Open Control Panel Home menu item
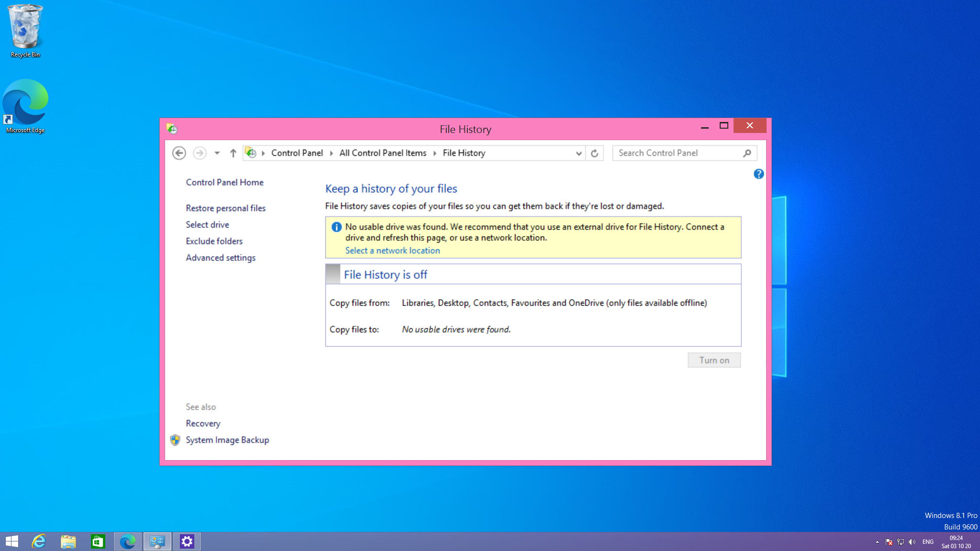The width and height of the screenshot is (980, 551). click(225, 182)
